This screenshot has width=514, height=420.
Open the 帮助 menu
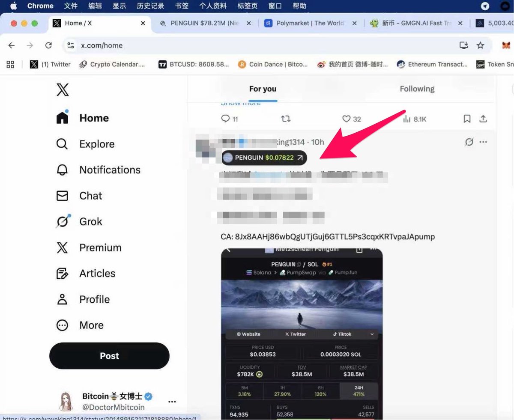[299, 6]
